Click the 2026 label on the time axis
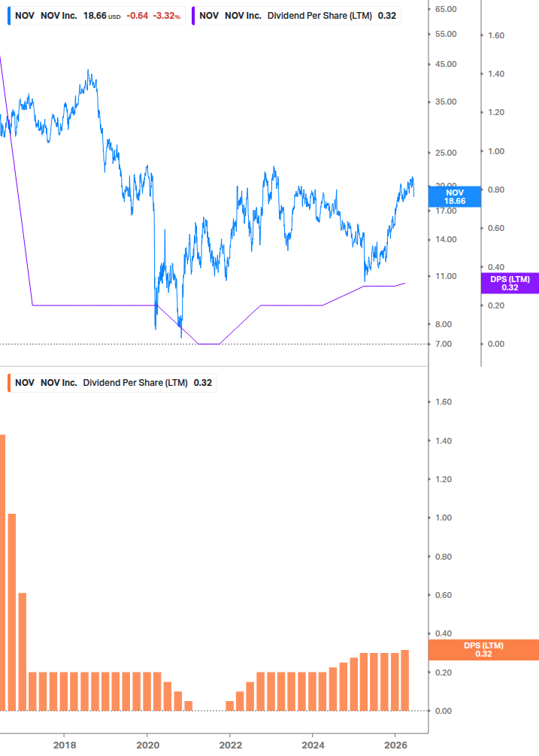The height and width of the screenshot is (756, 539). (396, 745)
